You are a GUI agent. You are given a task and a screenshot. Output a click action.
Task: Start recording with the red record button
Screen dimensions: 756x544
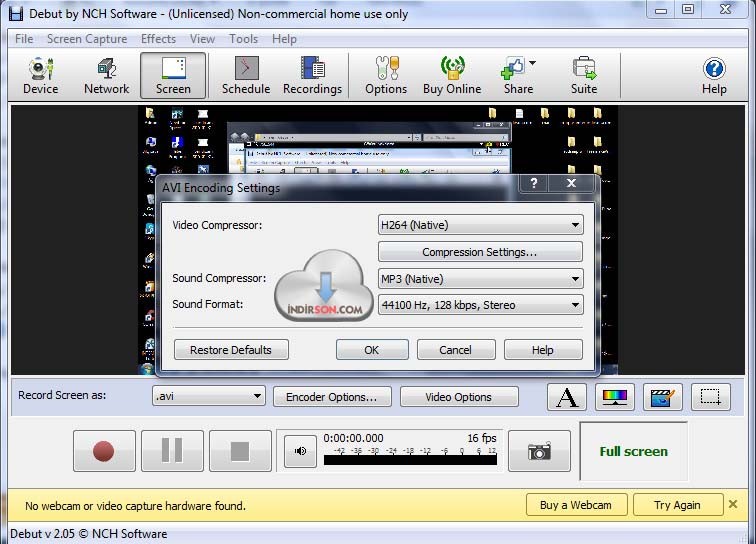pos(104,451)
